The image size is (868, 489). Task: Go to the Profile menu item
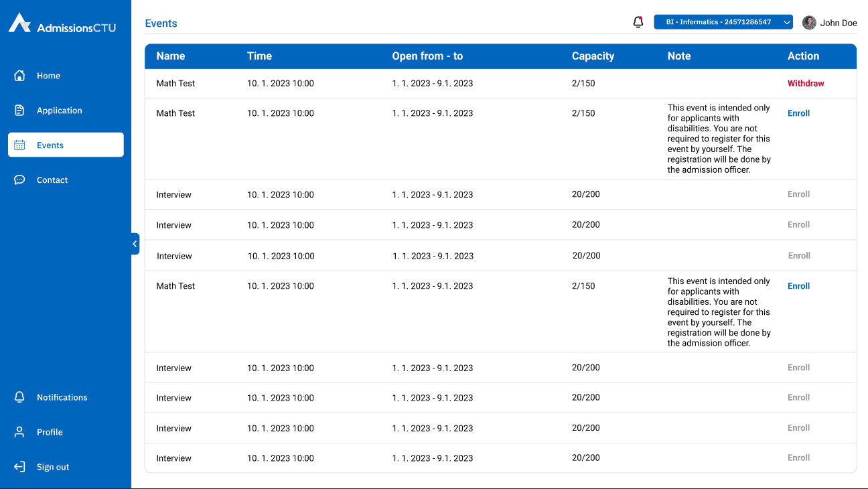click(x=50, y=432)
